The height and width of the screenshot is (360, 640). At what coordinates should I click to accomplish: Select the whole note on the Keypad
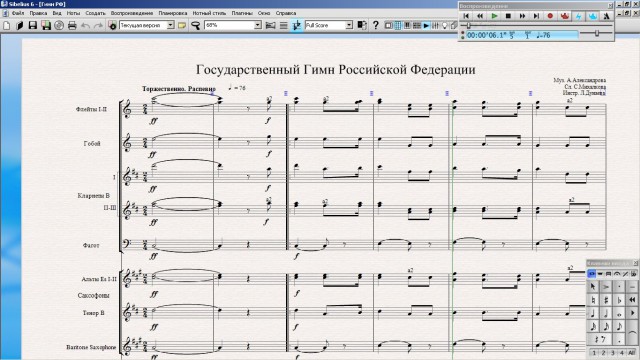[x=619, y=313]
